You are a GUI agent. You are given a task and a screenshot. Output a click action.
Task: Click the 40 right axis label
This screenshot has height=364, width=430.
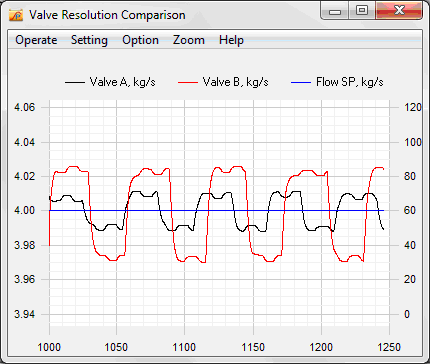[x=410, y=245]
